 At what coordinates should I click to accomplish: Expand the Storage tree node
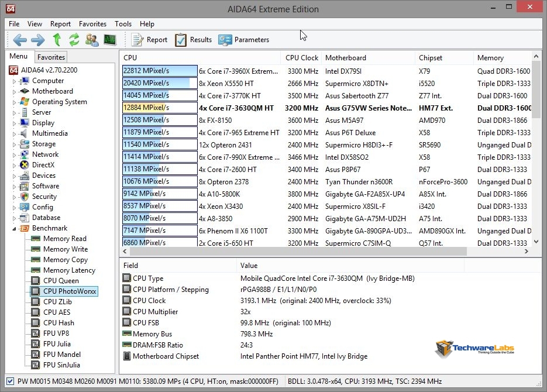point(14,145)
